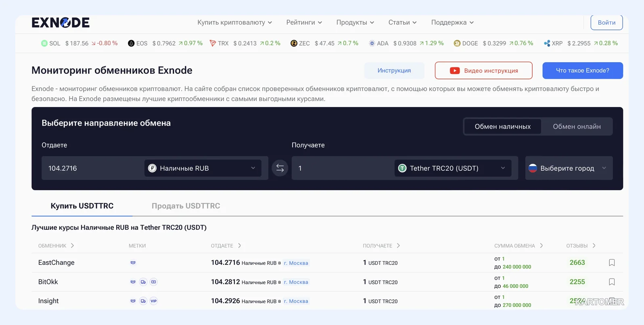This screenshot has width=644, height=325.
Task: Click the TRX coin ticker icon
Action: (213, 43)
